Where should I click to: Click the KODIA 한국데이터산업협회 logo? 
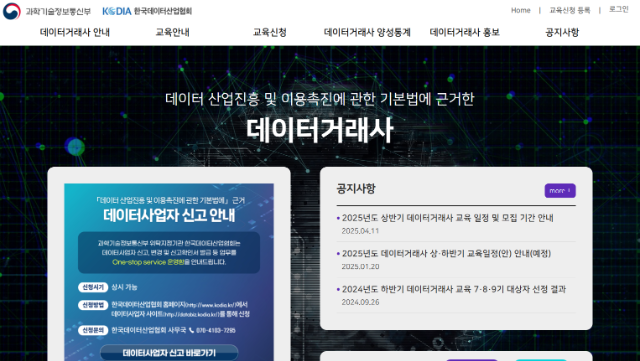(147, 11)
